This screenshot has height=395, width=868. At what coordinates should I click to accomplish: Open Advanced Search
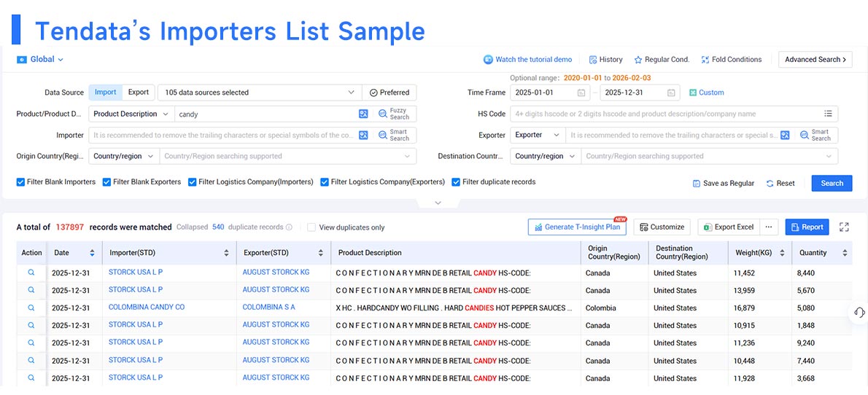click(x=815, y=59)
